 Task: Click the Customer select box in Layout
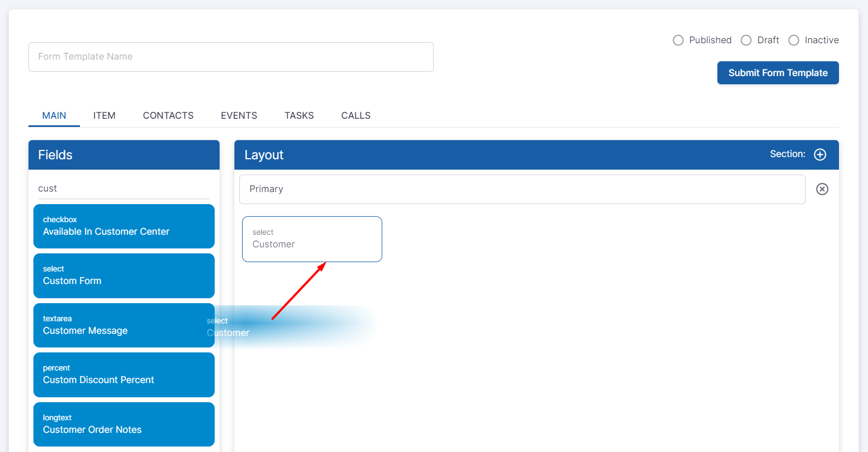(x=312, y=239)
